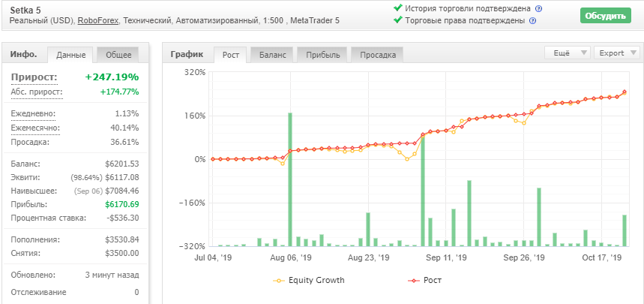This screenshot has height=304, width=644.
Task: Toggle Equity Growth legend series marker
Action: click(x=280, y=281)
